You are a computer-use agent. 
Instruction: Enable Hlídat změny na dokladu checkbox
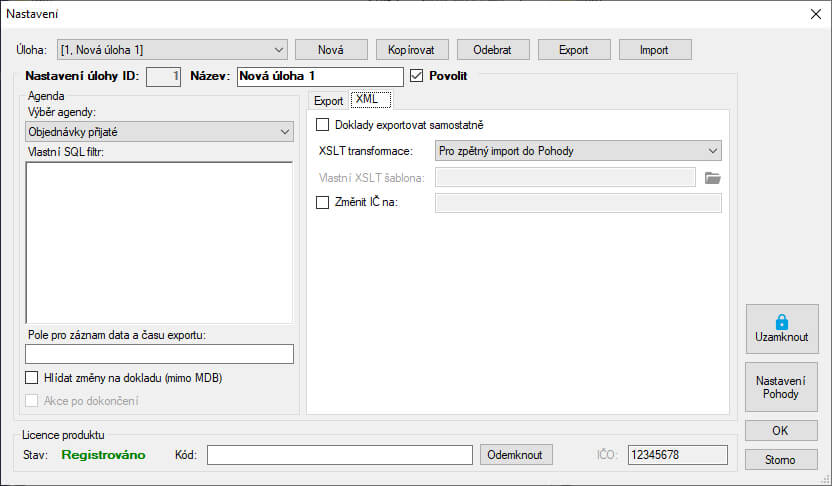point(32,378)
